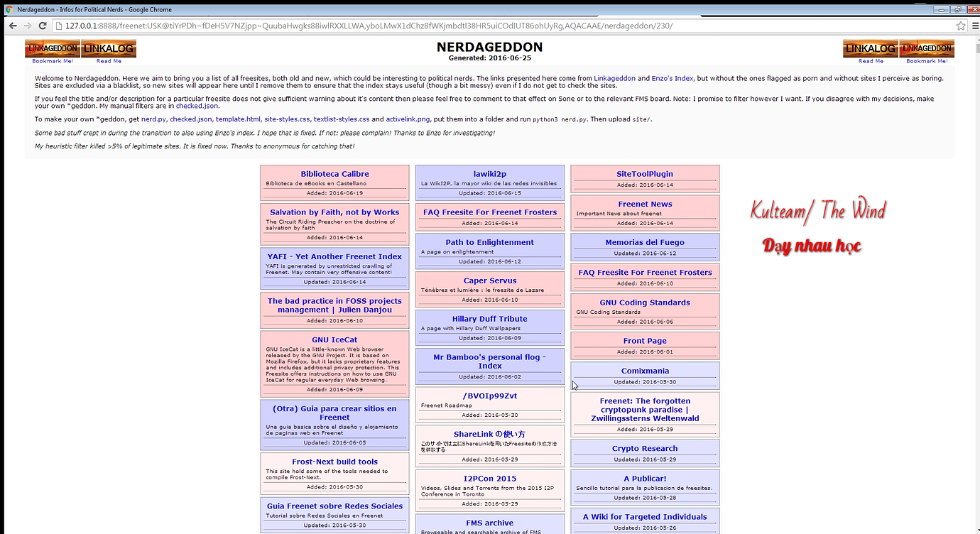Click the browser back arrow

(x=13, y=26)
